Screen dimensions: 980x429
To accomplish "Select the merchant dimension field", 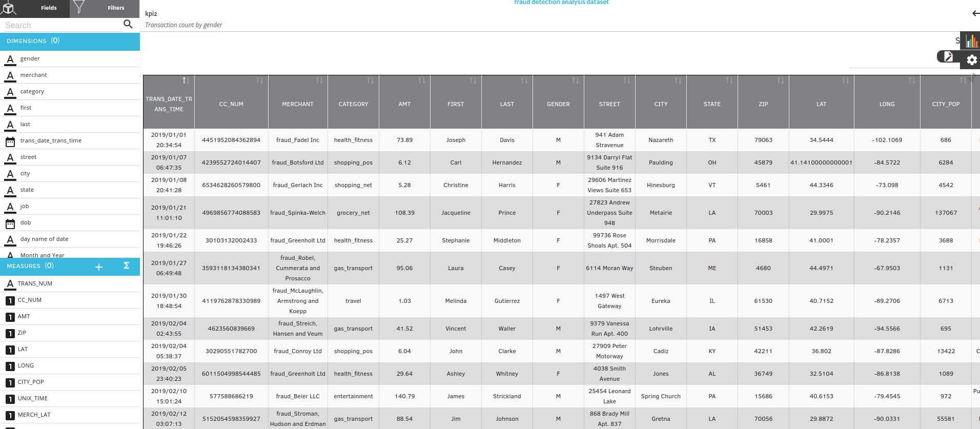I will point(33,75).
